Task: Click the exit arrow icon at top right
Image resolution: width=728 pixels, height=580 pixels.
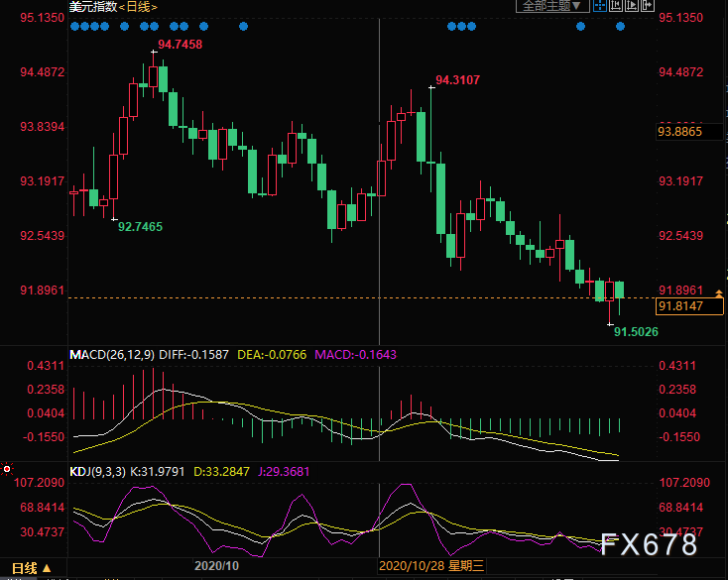Action: point(648,5)
